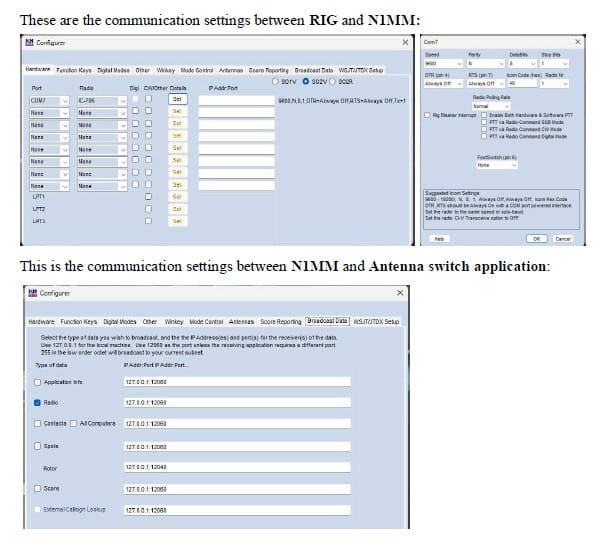Open the Radio Nr dropdown
Image resolution: width=606 pixels, height=539 pixels.
pos(554,83)
